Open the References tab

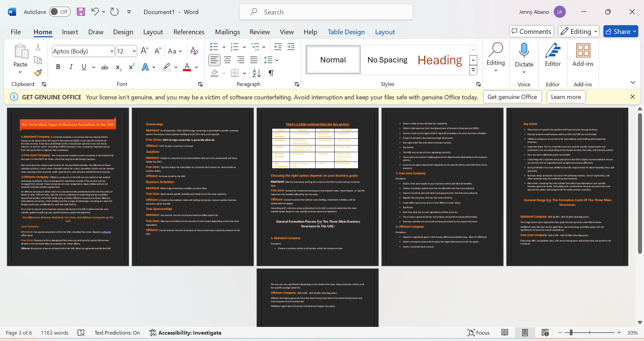coord(189,32)
